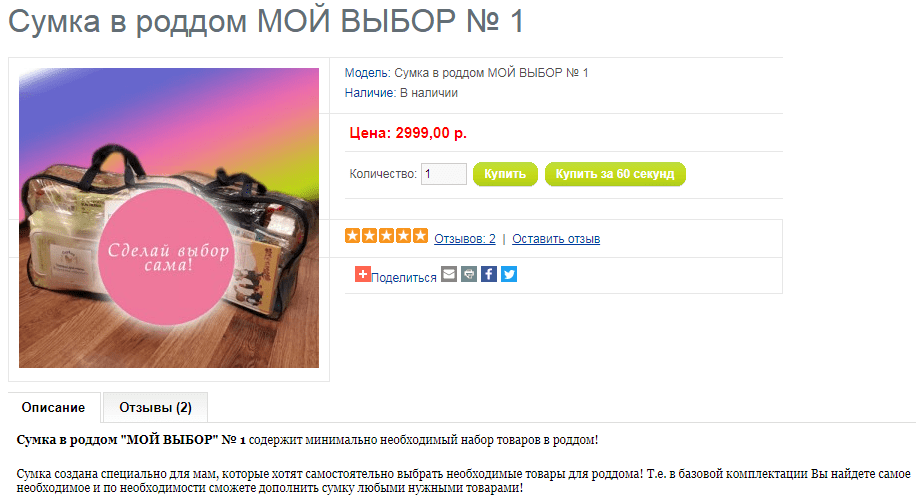The width and height of the screenshot is (916, 503).
Task: Click the Сумка в роддом МОЙ ВЫБОР № 1 page heading
Action: pyautogui.click(x=266, y=21)
